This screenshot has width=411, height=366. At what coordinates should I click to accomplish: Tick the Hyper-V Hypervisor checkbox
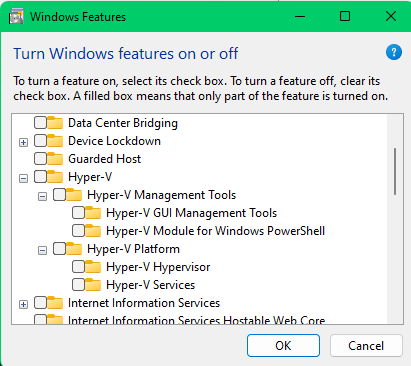coord(78,267)
